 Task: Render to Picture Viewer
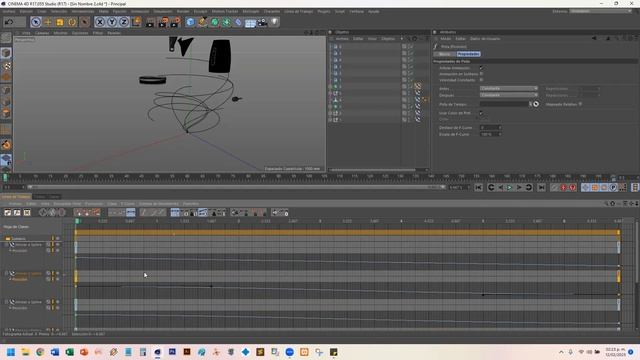163,22
